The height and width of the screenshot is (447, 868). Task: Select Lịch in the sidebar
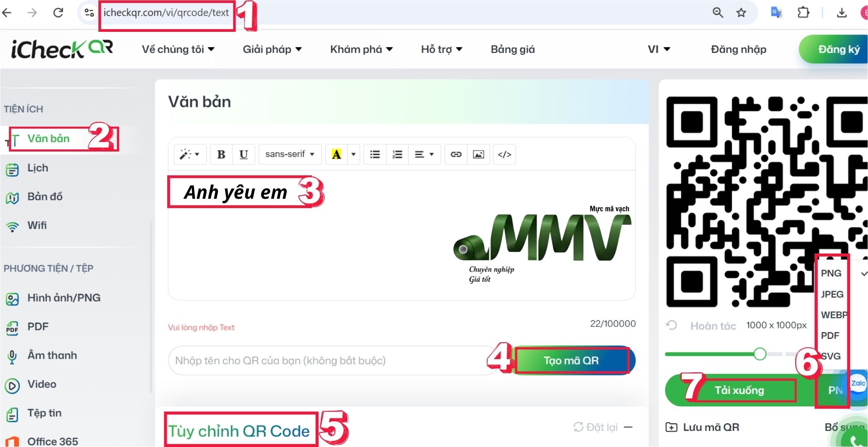click(38, 168)
